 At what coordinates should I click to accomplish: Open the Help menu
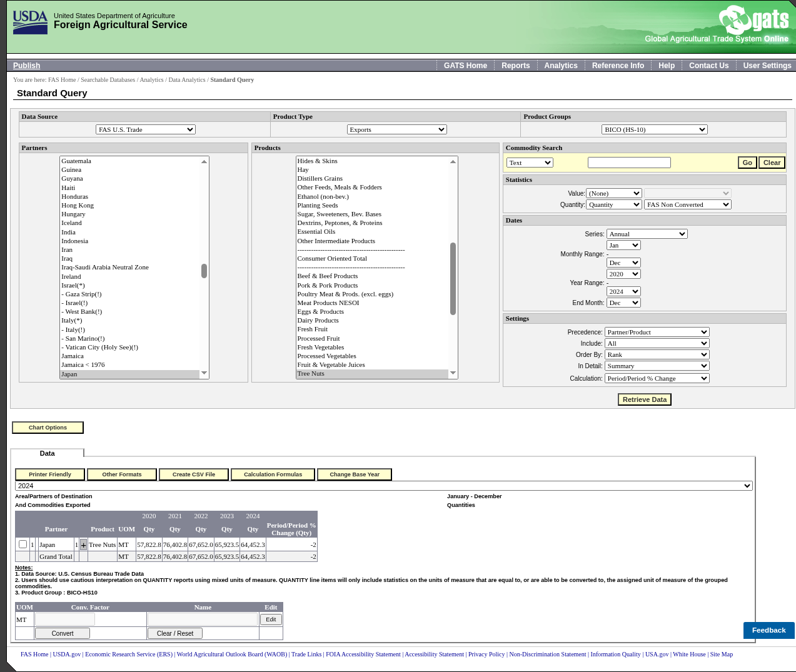[667, 66]
